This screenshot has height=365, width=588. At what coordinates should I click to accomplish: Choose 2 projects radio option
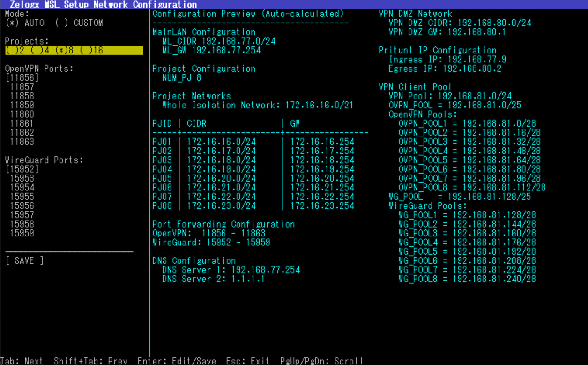click(15, 50)
